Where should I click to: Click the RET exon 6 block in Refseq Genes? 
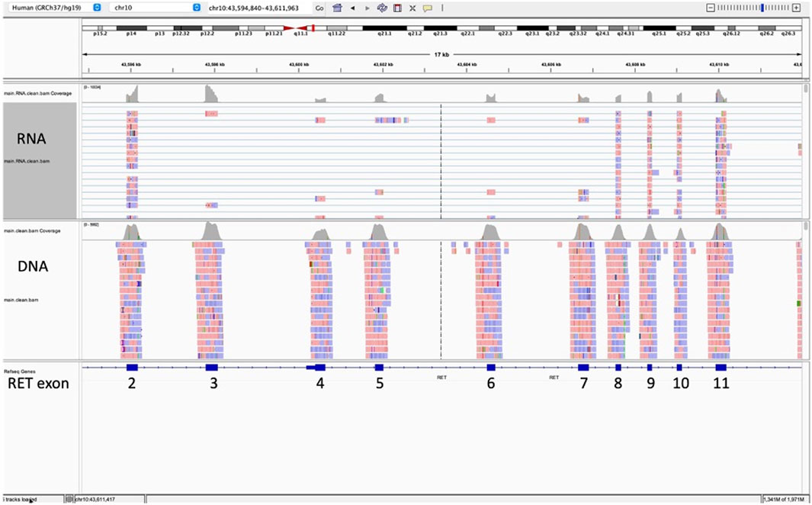point(491,367)
